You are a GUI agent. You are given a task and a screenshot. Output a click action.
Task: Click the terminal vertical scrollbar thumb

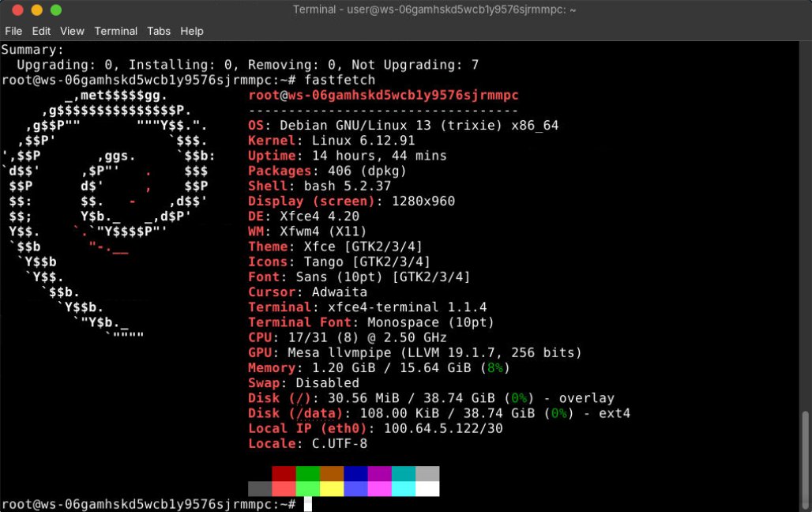[805, 460]
